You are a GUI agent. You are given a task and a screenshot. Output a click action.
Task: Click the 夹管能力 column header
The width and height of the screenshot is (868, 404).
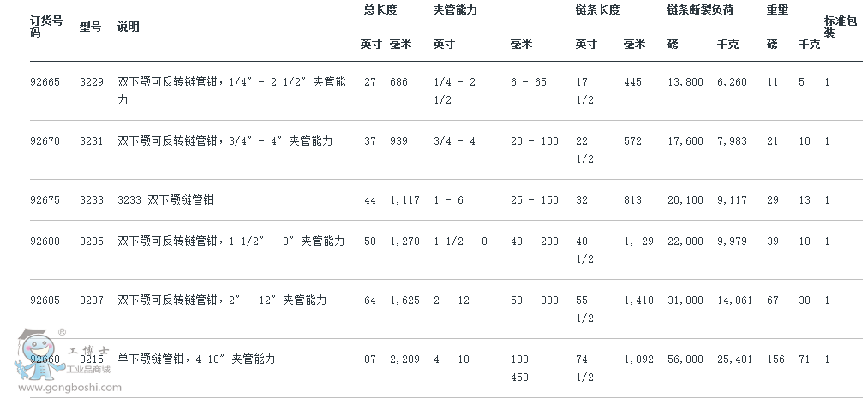coord(455,10)
